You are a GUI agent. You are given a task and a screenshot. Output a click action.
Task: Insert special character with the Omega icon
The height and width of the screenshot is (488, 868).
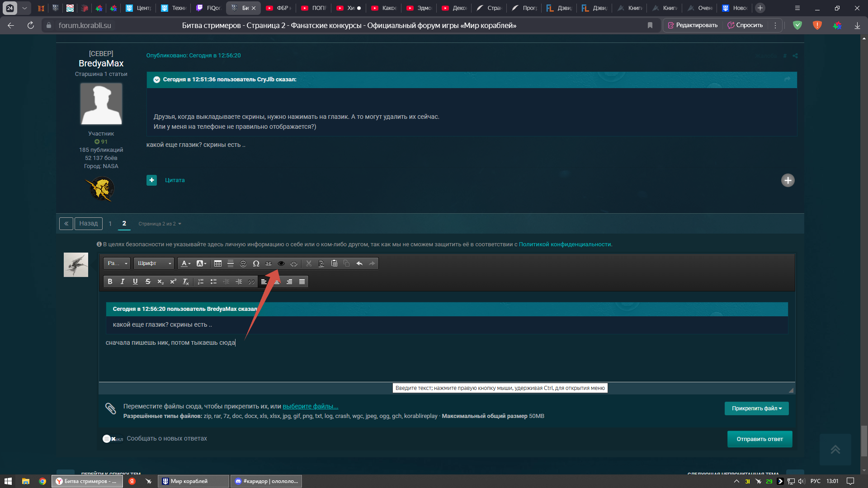[256, 263]
